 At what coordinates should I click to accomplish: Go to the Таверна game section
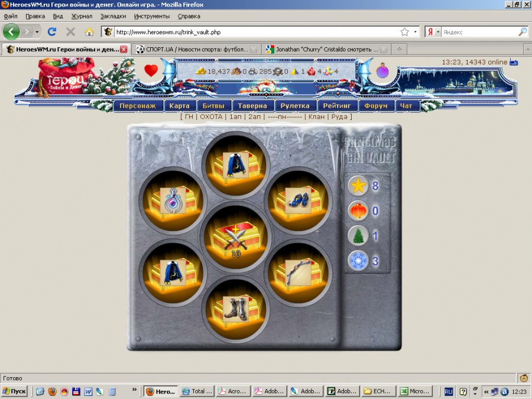point(253,106)
